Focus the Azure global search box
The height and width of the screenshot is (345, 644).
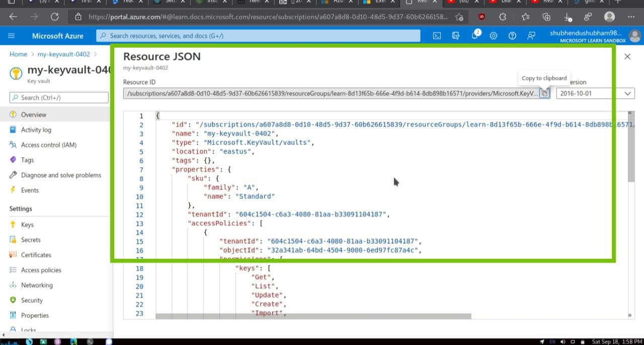[x=258, y=36]
